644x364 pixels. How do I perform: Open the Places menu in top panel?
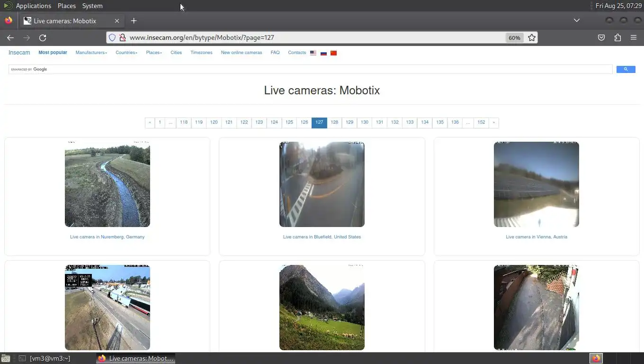tap(67, 6)
